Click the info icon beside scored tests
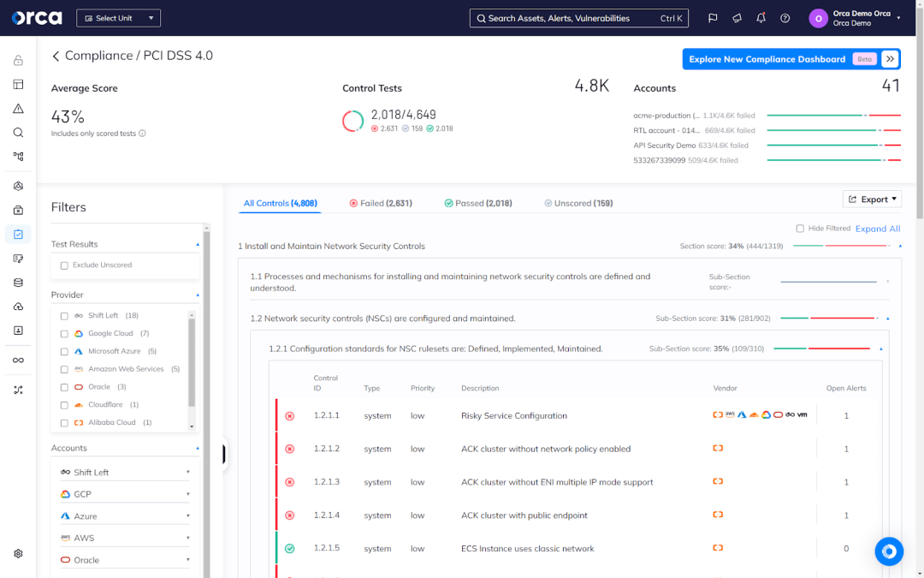This screenshot has width=924, height=578. pyautogui.click(x=142, y=134)
